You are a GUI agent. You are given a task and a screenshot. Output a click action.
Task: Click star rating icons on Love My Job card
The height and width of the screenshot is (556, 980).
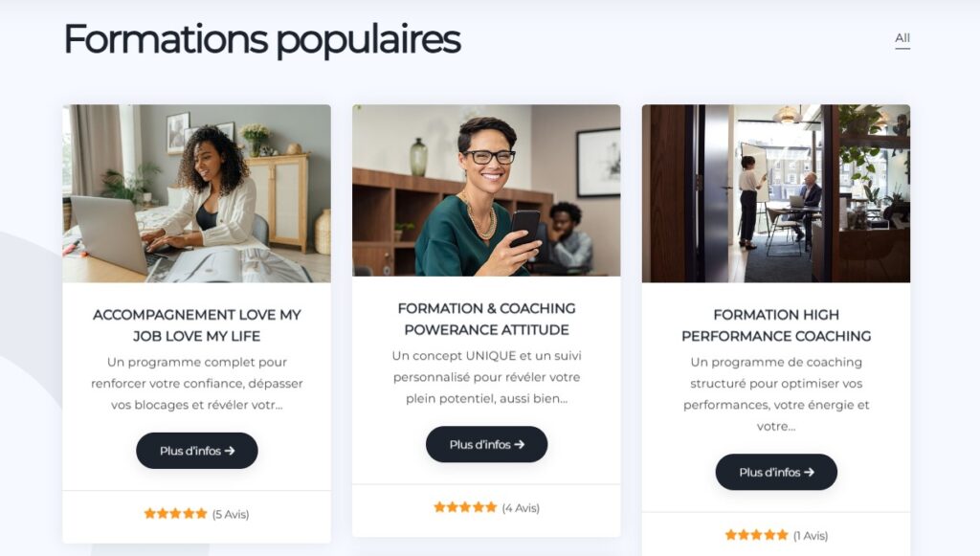coord(175,514)
